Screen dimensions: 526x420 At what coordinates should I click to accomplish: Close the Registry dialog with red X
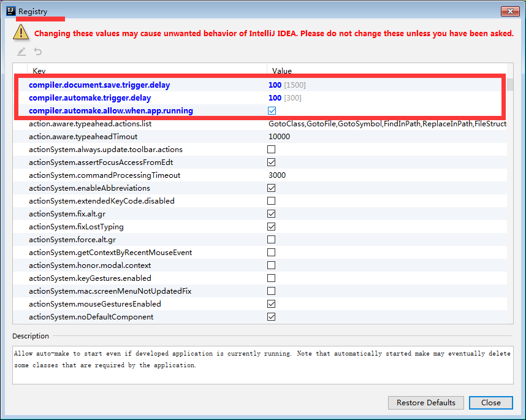(x=509, y=12)
